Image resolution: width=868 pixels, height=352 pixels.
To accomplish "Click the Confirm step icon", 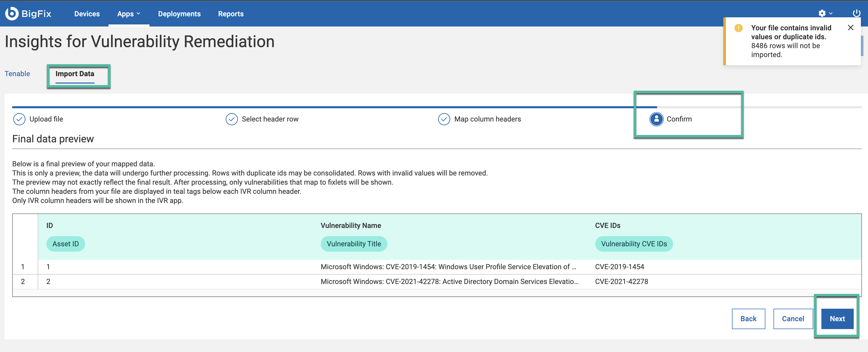I will click(x=656, y=119).
